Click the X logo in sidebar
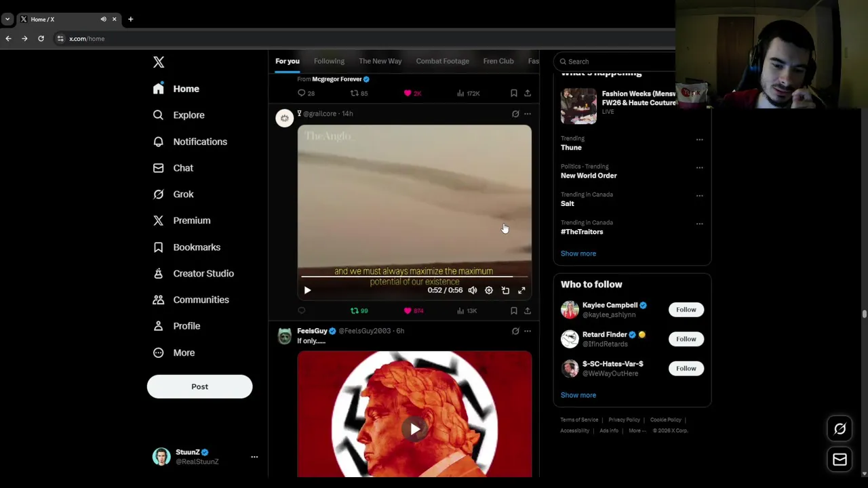868x488 pixels. click(x=159, y=62)
